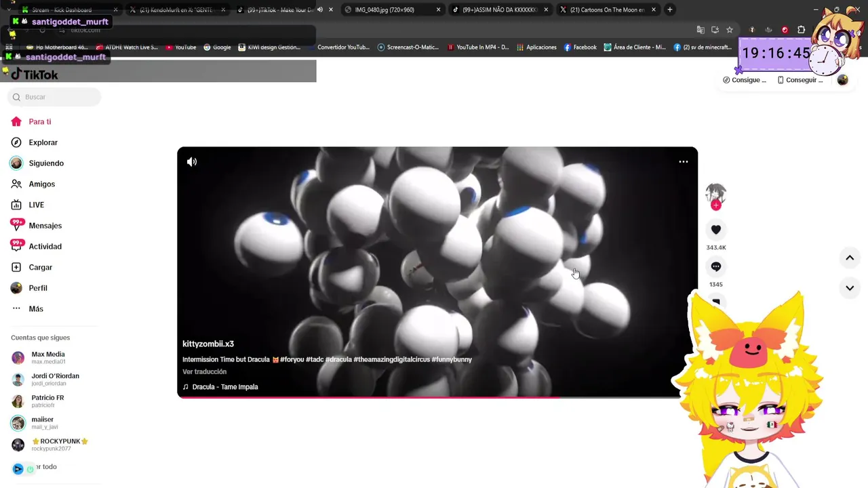Follow creator with red plus badge
The image size is (868, 488).
[x=716, y=205]
